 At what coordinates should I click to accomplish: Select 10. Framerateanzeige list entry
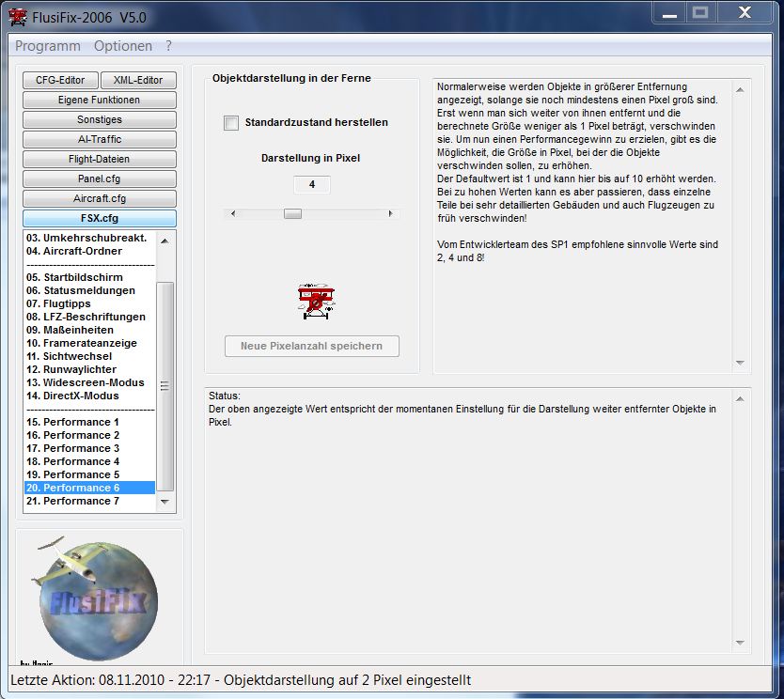(89, 343)
